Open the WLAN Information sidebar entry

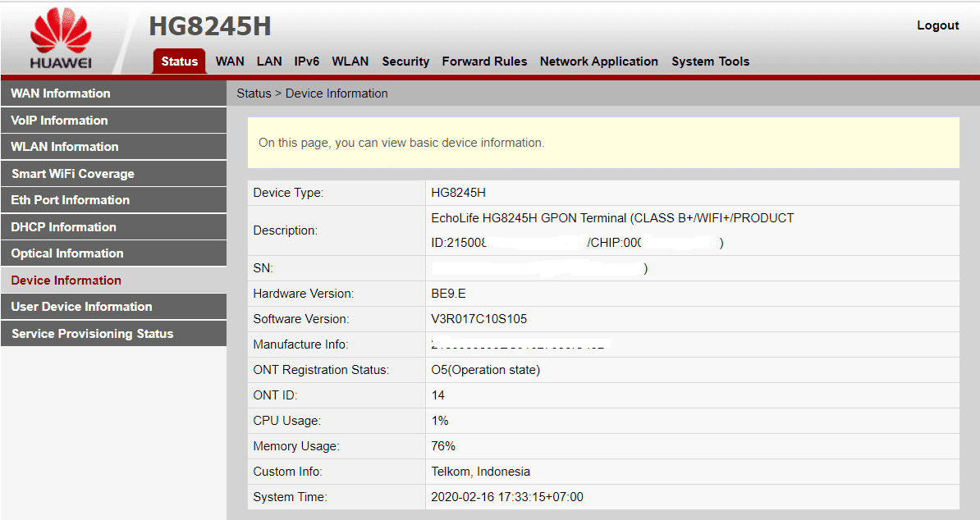pos(62,146)
